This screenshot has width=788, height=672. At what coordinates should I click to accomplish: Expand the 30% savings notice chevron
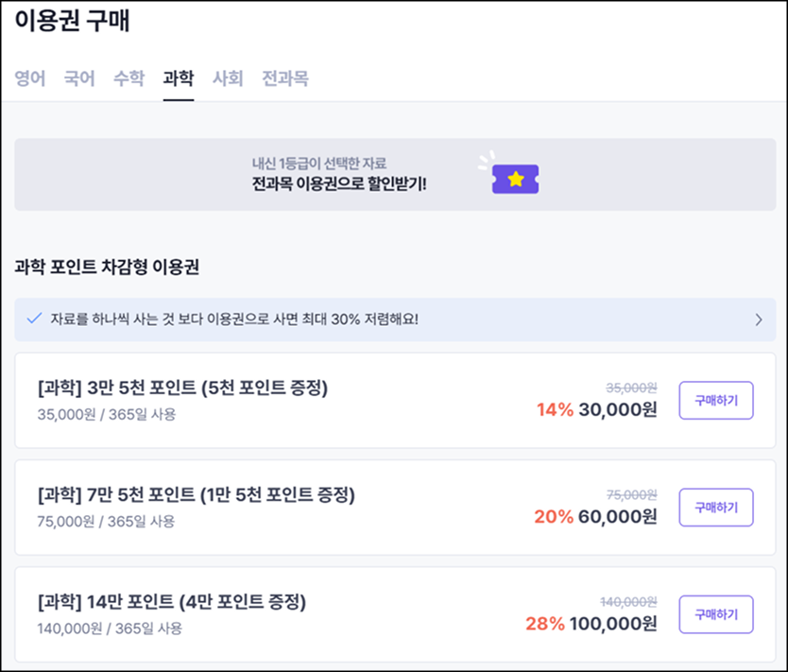(759, 319)
